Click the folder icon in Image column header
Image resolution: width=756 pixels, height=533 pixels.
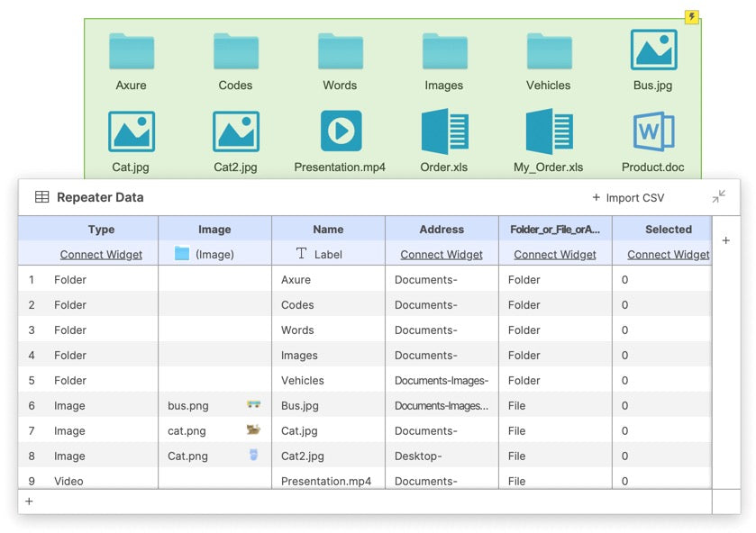pyautogui.click(x=182, y=254)
